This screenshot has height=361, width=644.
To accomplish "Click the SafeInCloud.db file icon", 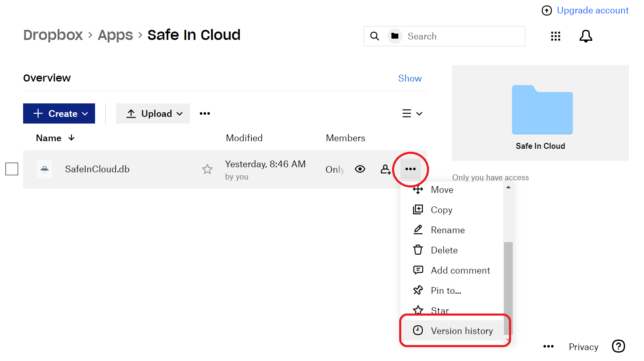I will pyautogui.click(x=45, y=169).
